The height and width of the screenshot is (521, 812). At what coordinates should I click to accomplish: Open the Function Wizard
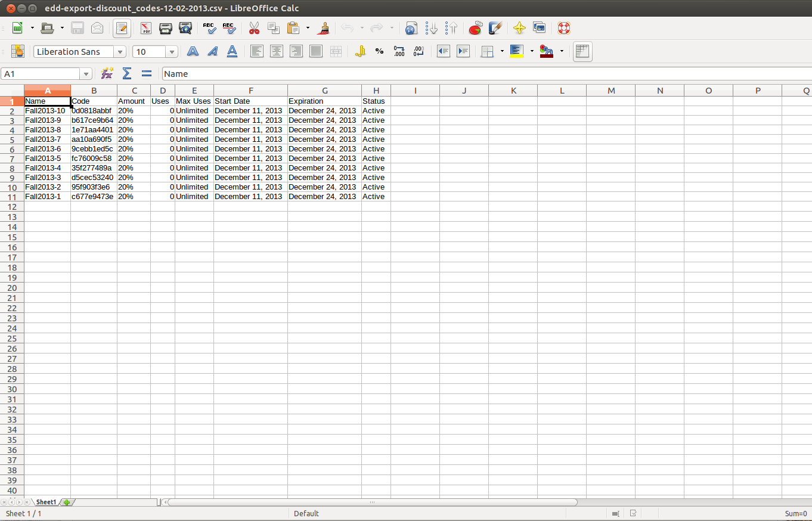coord(107,73)
